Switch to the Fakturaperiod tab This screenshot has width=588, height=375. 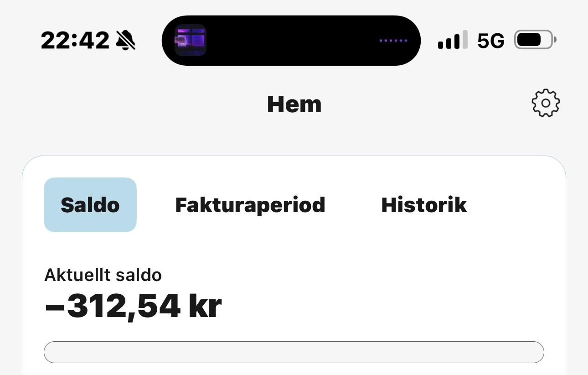click(x=250, y=205)
